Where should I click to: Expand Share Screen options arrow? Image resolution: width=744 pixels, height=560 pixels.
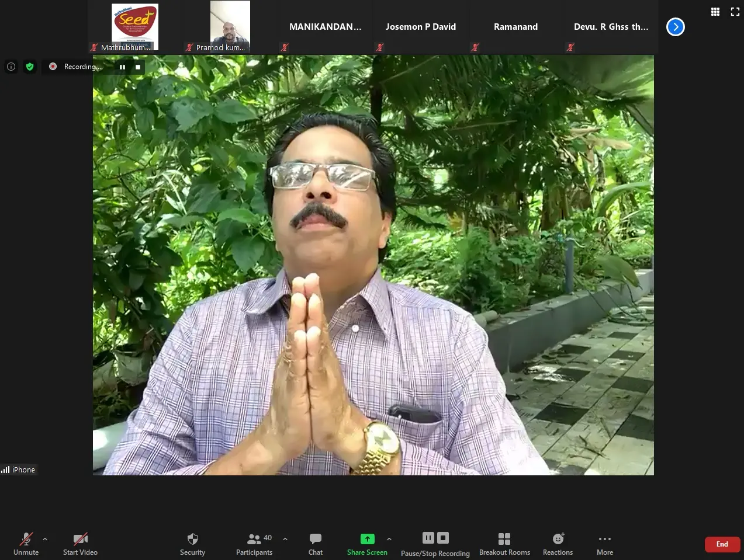389,539
